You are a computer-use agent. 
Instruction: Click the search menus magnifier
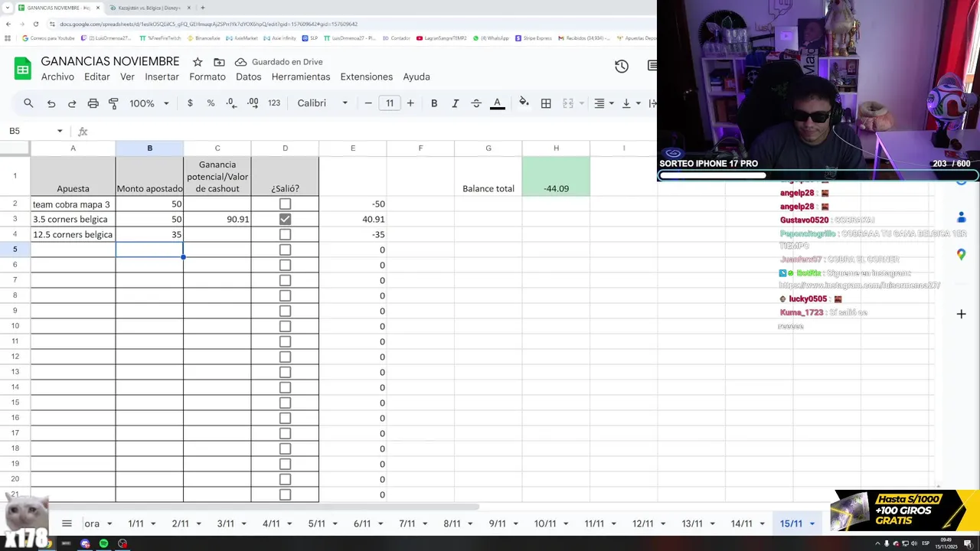28,103
